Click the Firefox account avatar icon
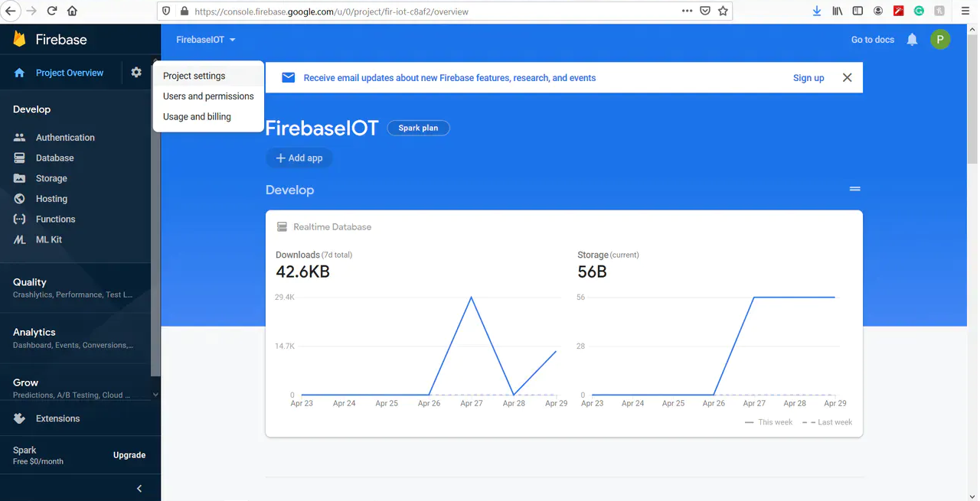Viewport: 980px width, 501px height. coord(878,11)
